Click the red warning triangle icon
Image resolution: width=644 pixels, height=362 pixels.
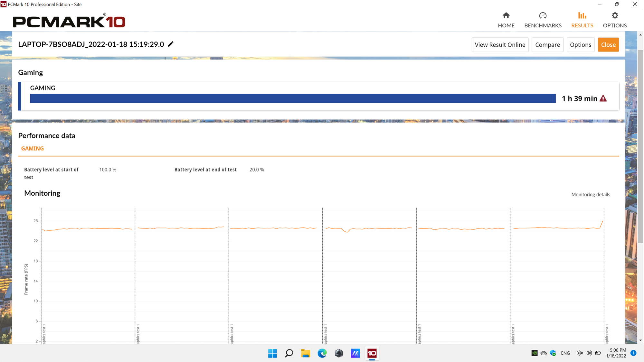click(603, 98)
